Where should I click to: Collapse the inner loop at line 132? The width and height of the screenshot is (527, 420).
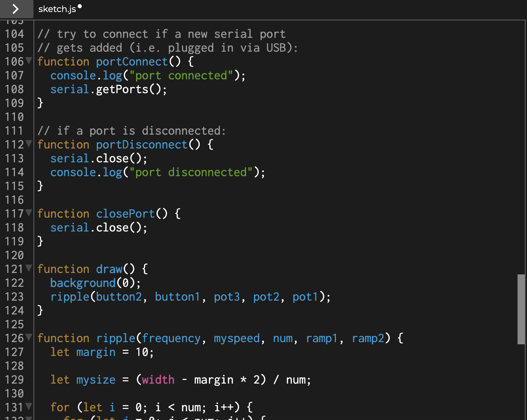pos(29,418)
